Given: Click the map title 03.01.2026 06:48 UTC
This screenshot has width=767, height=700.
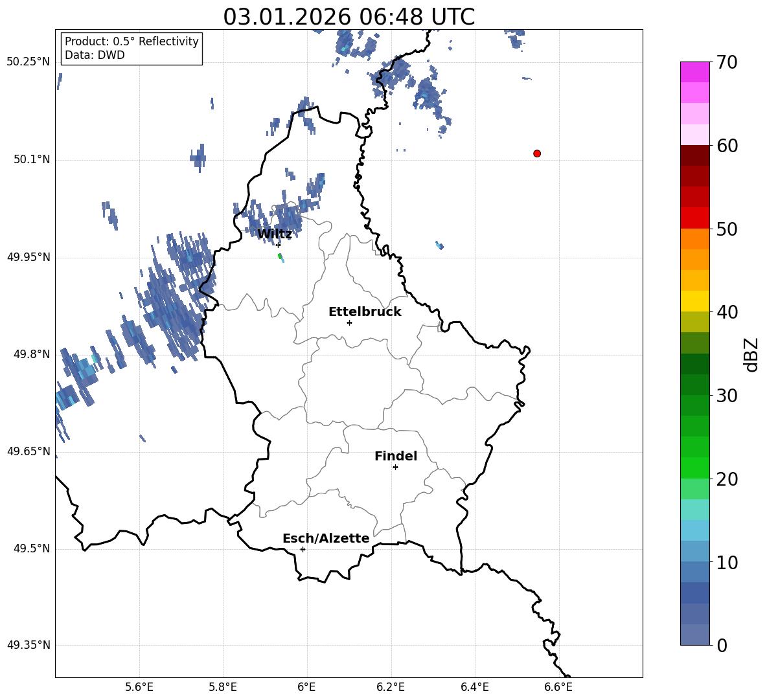Looking at the screenshot, I should tap(349, 17).
